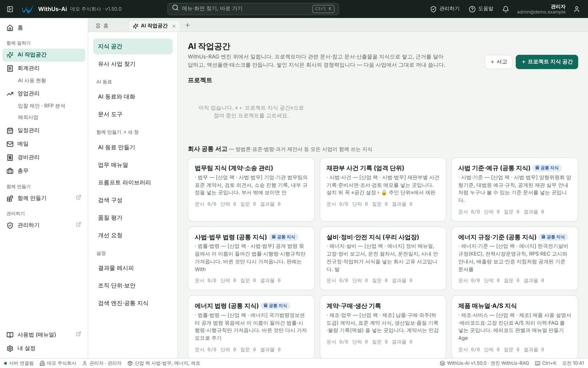Click the home icon in the left sidebar
Image resolution: width=588 pixels, height=368 pixels.
tap(10, 28)
